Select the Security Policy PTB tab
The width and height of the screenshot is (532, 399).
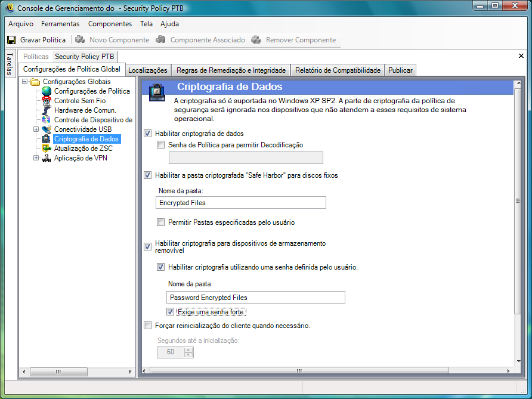click(x=85, y=56)
